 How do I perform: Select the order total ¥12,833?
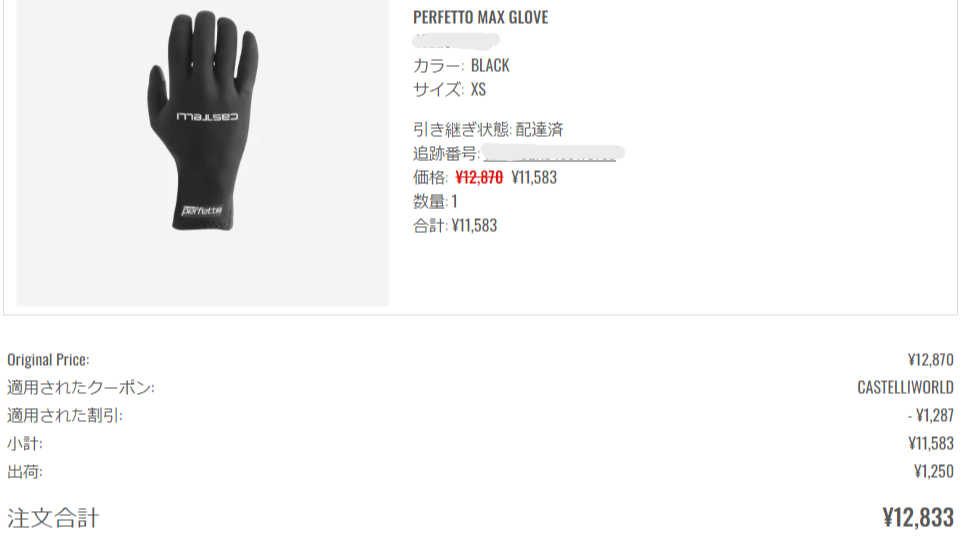918,518
